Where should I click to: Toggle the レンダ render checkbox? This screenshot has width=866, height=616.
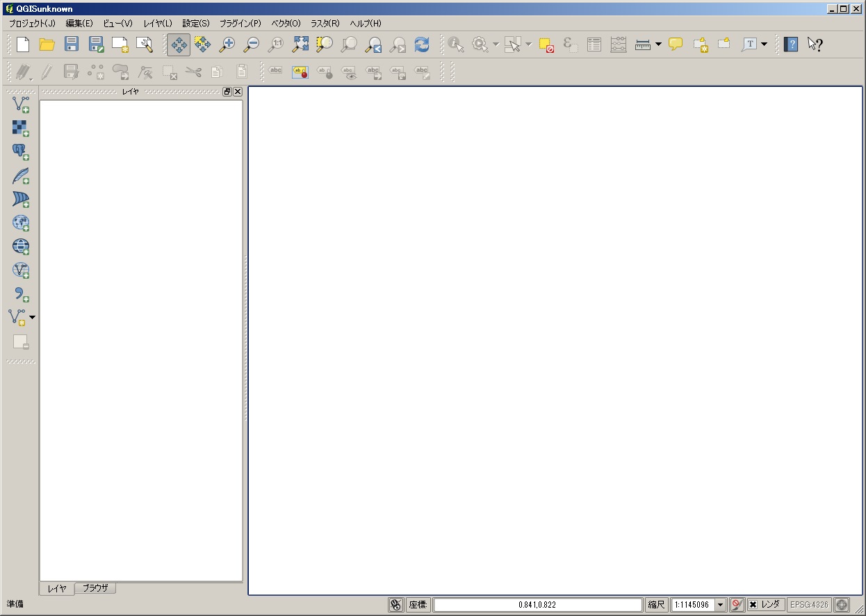[x=753, y=604]
